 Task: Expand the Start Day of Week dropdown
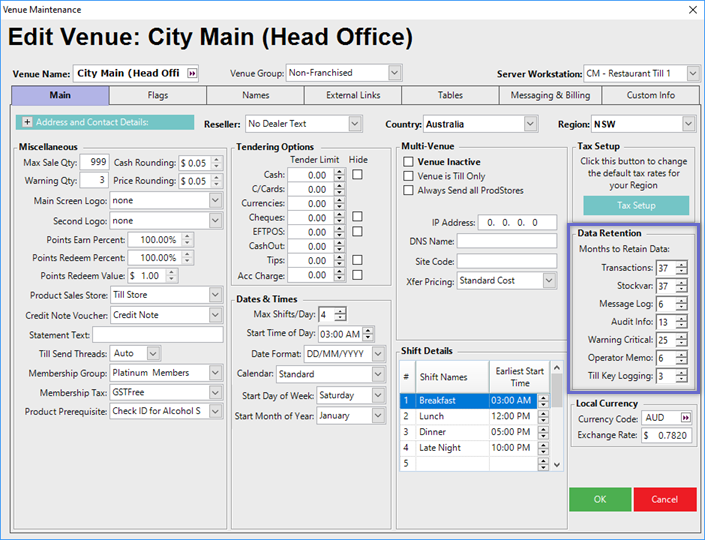pos(377,395)
